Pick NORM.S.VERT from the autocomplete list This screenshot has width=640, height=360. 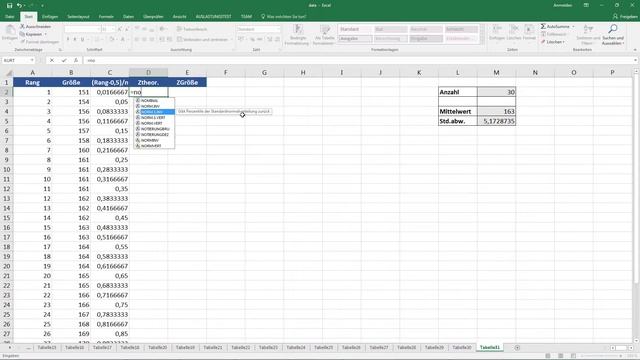point(154,118)
